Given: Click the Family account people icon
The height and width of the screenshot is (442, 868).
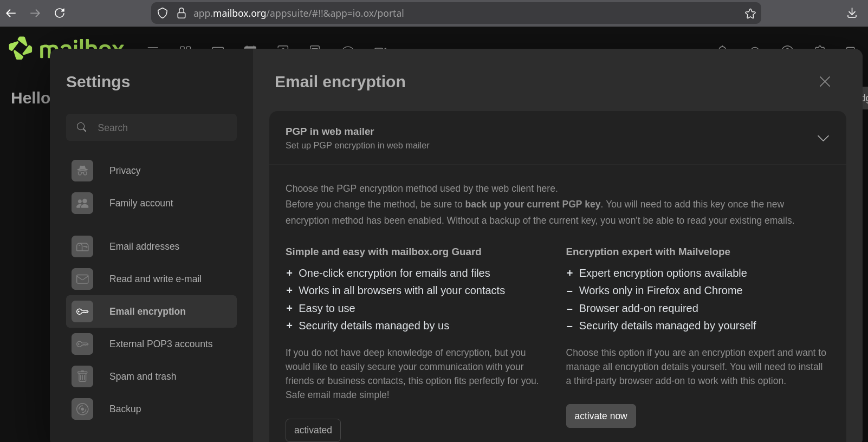Looking at the screenshot, I should click(x=82, y=203).
